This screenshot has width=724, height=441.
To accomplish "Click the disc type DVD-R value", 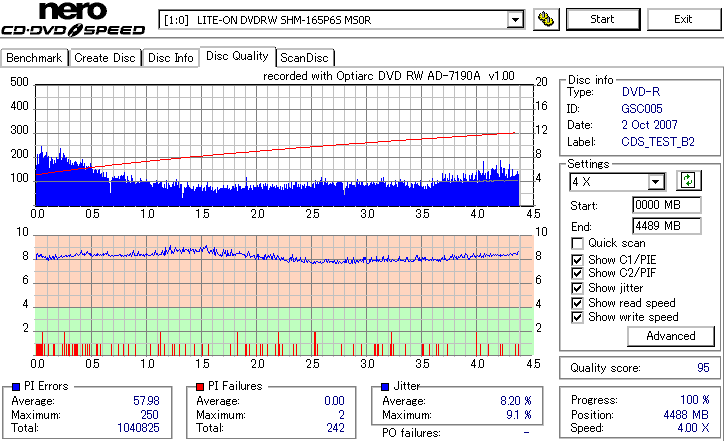I will click(641, 92).
